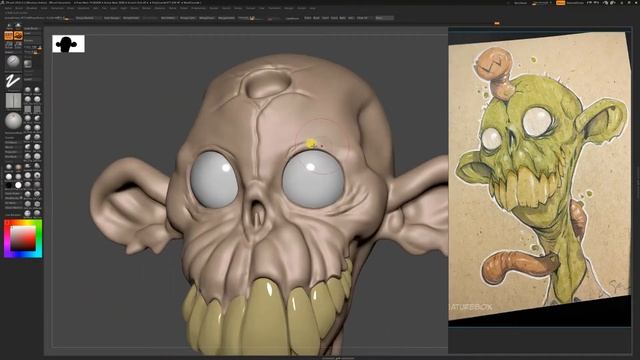The width and height of the screenshot is (640, 360).
Task: Click the left eyeball on the skull model
Action: pos(214,180)
